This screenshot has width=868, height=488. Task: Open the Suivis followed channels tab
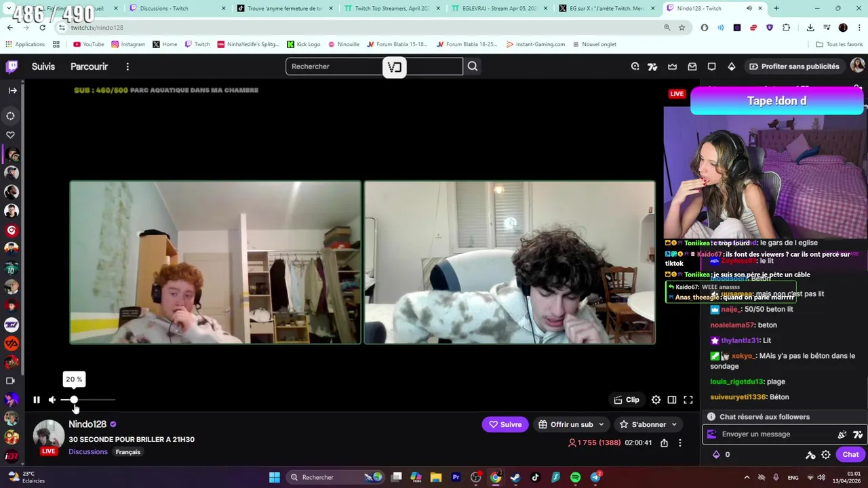[43, 66]
